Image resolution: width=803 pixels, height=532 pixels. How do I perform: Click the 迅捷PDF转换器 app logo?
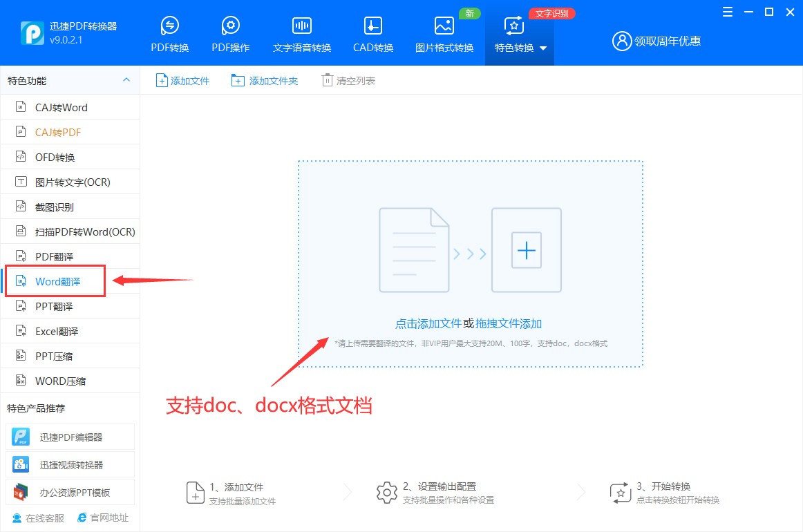click(x=32, y=33)
